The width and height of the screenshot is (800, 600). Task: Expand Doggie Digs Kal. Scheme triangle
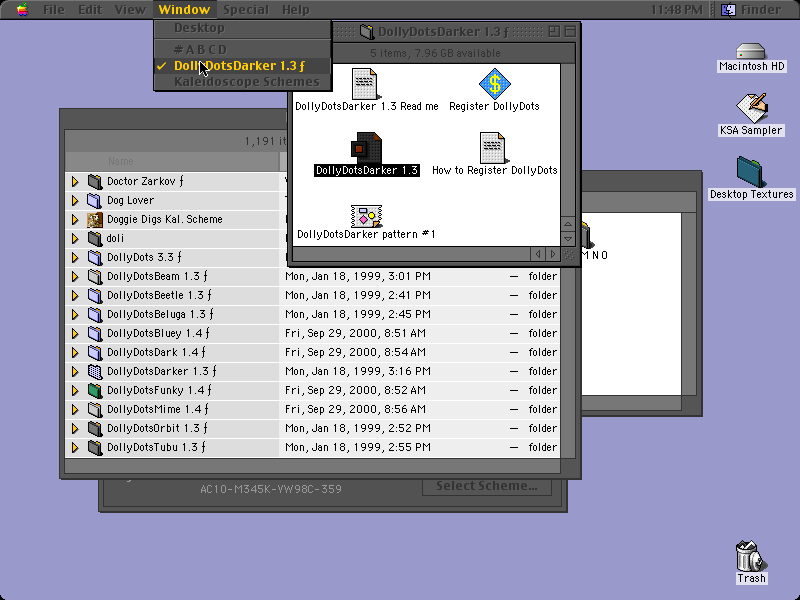click(75, 219)
